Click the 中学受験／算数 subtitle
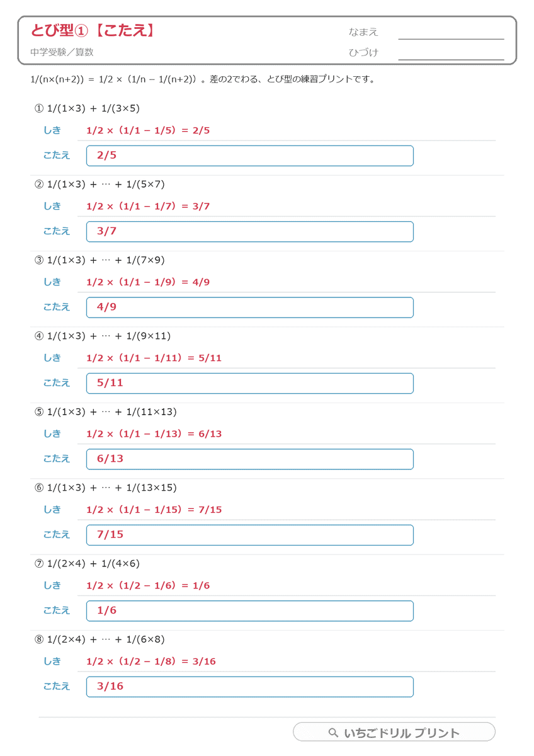The height and width of the screenshot is (756, 534). pos(62,52)
